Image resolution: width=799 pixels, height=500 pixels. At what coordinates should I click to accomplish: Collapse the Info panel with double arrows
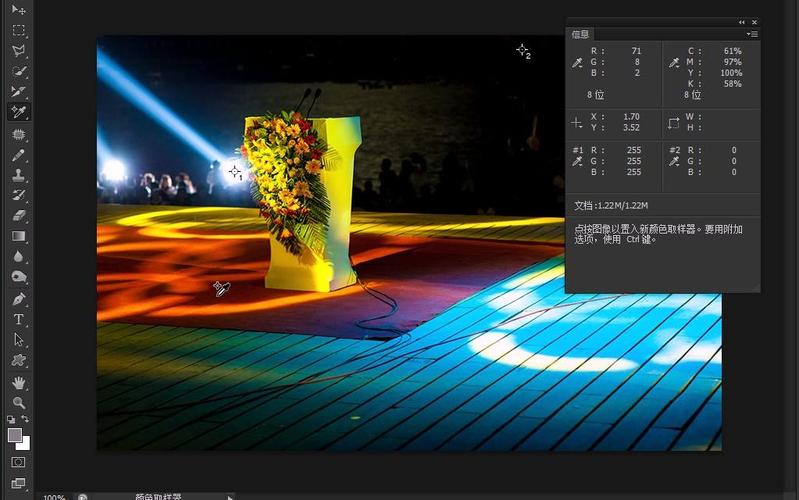[742, 22]
